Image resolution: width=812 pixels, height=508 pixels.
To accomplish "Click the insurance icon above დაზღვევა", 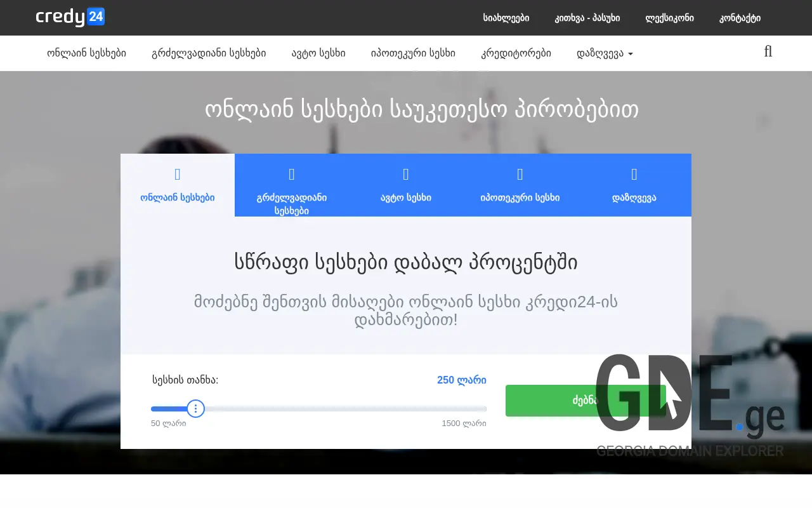I will coord(634,173).
